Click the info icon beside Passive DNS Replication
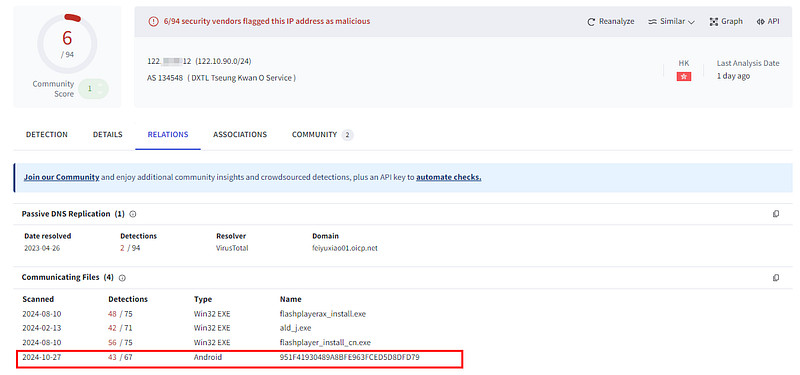 point(133,214)
